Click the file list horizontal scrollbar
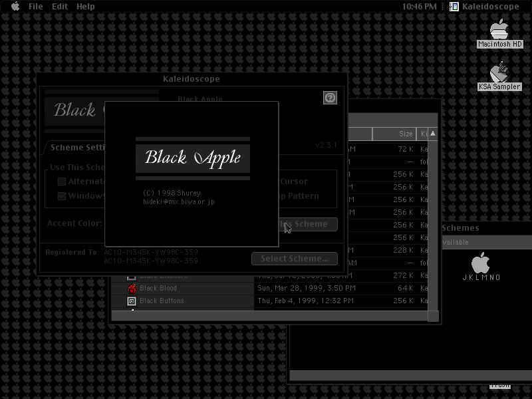The height and width of the screenshot is (399, 532). point(269,316)
